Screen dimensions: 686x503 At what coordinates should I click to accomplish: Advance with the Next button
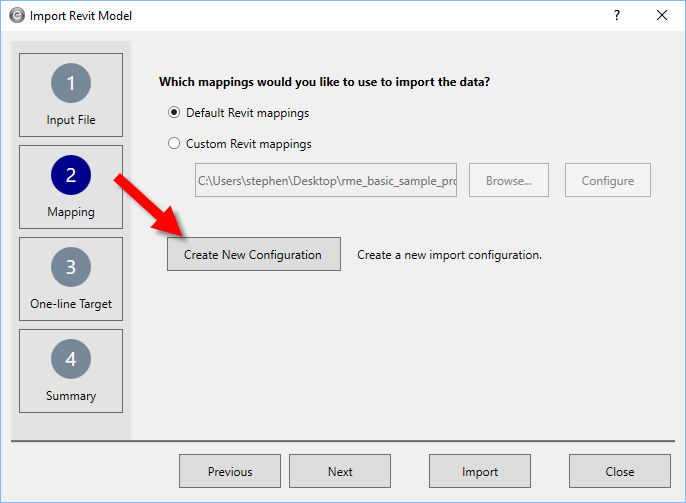coord(340,472)
